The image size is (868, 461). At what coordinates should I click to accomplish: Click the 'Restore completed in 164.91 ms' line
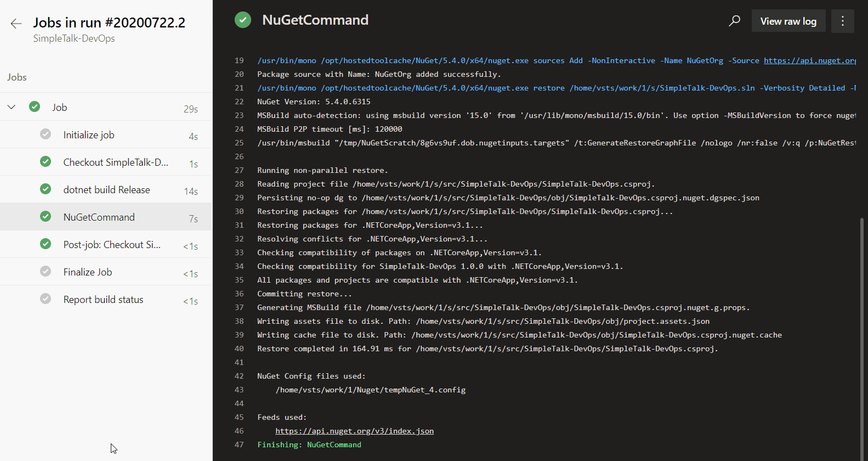pos(487,348)
